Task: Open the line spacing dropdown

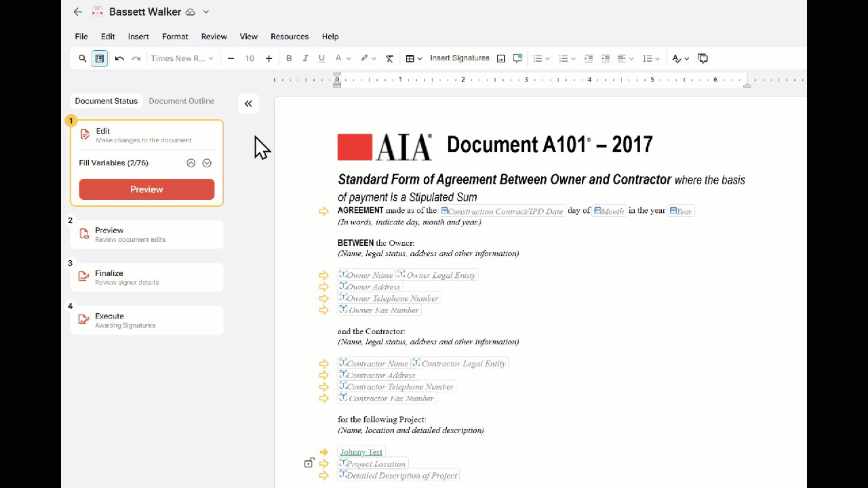Action: (x=651, y=59)
